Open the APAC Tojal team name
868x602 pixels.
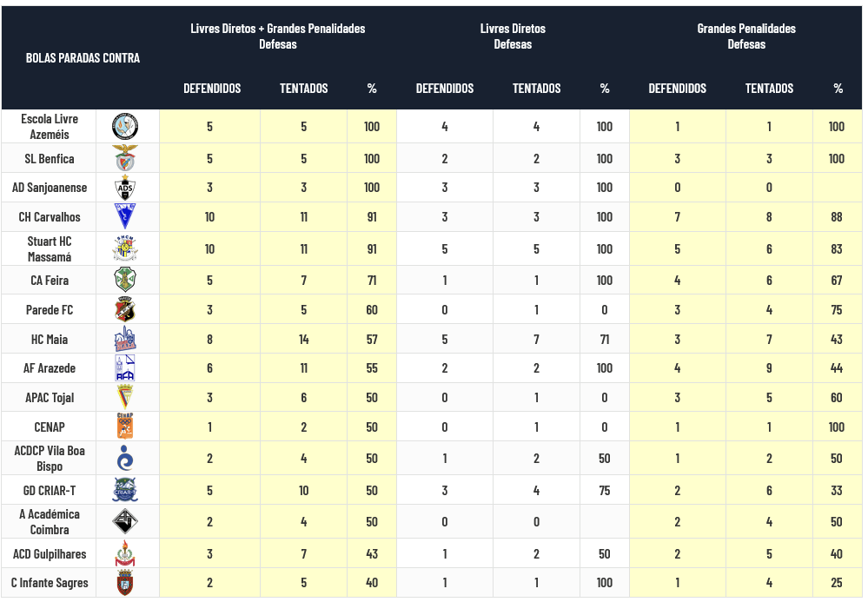point(50,398)
